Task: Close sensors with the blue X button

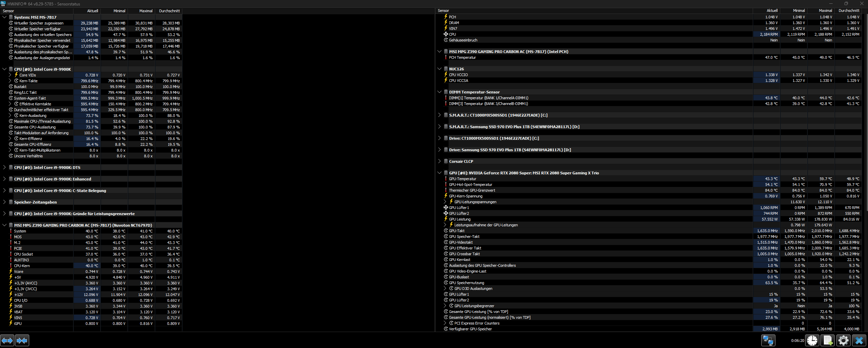Action: pos(859,340)
